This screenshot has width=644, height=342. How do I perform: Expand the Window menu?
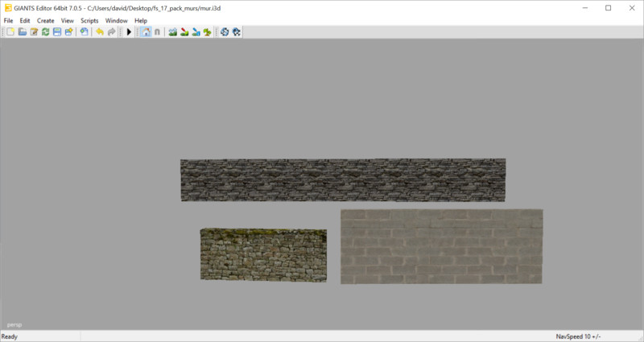click(x=116, y=20)
